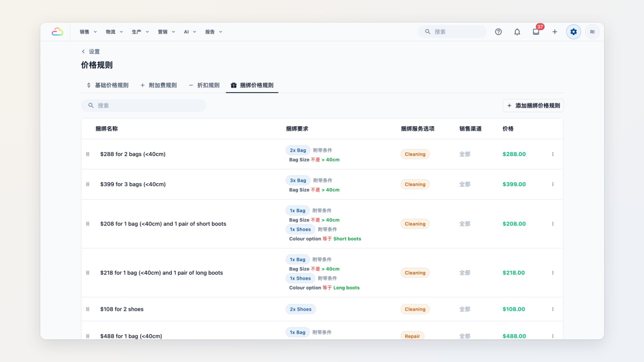
Task: Open the RI user avatar
Action: pos(592,32)
